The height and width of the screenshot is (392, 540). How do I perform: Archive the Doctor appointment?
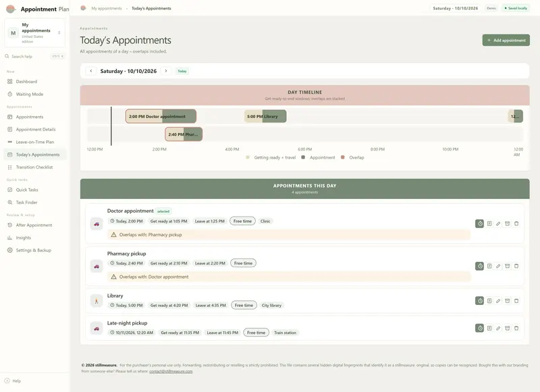[x=508, y=224]
